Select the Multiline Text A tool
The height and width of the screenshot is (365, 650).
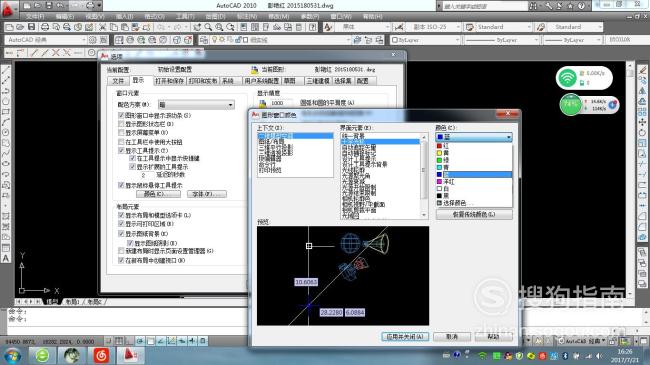[x=6, y=258]
